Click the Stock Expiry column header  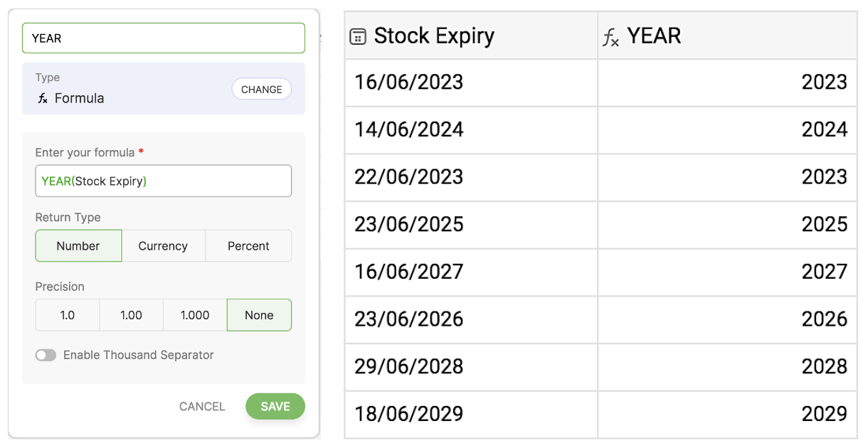(434, 36)
